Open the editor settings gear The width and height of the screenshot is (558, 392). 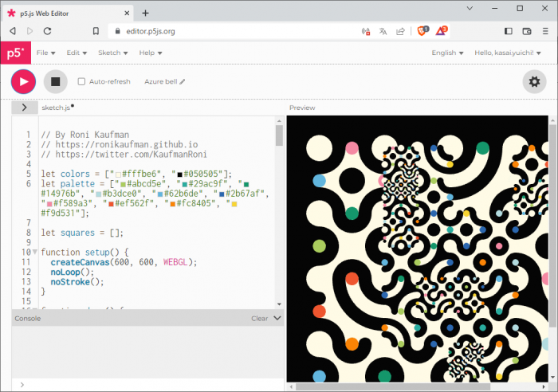[x=534, y=80]
